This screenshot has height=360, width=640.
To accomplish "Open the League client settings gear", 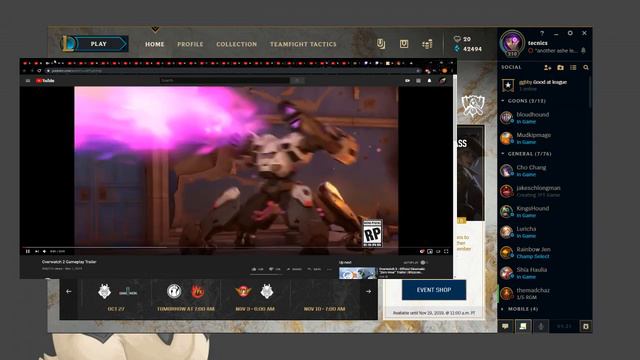I will 570,33.
